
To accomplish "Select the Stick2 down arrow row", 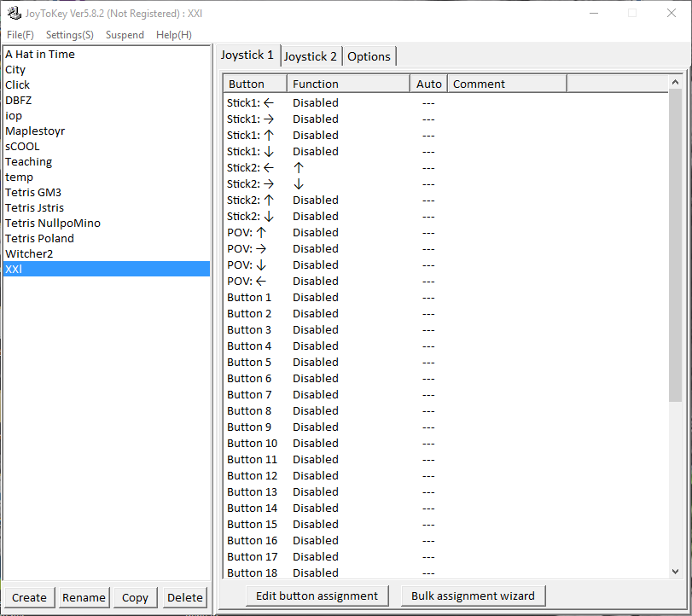I will (445, 216).
